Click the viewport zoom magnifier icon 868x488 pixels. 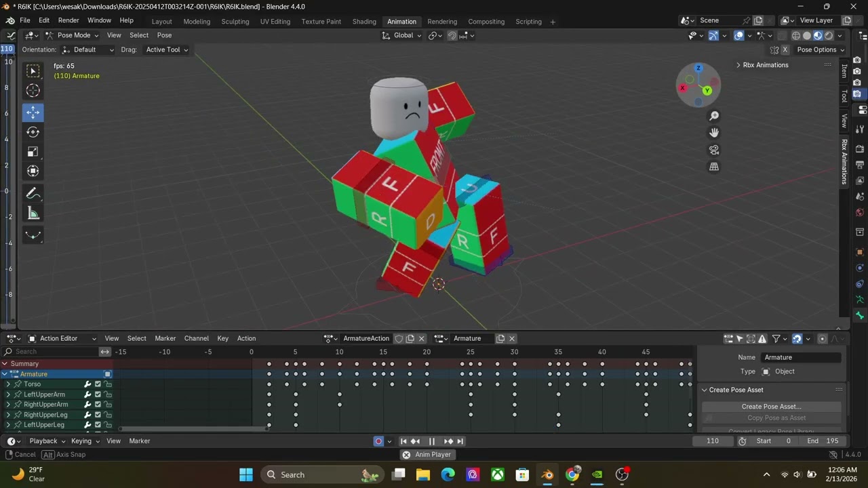(714, 116)
